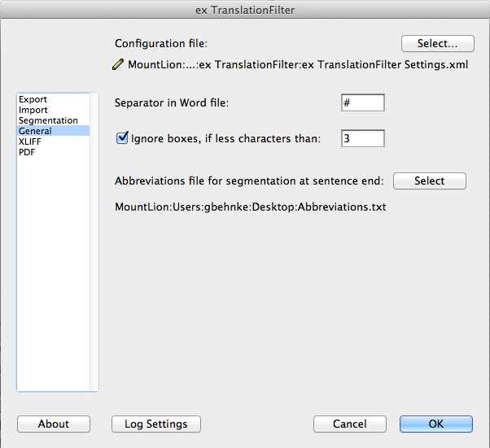This screenshot has height=448, width=490.
Task: Open Log Settings
Action: tap(156, 424)
